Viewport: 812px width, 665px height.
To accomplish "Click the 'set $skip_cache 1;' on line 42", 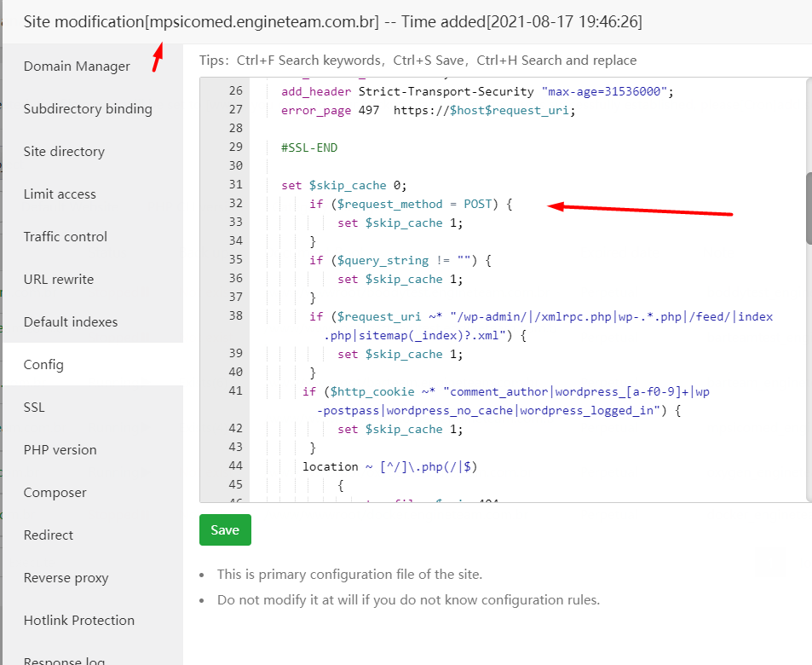I will click(x=400, y=429).
